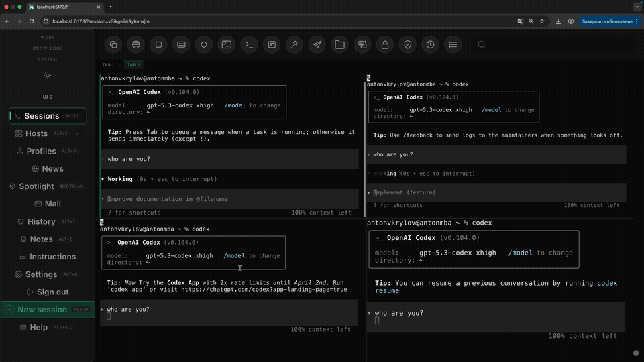Screen dimensions: 644x362
Task: Switch to TAB 2
Action: click(133, 65)
